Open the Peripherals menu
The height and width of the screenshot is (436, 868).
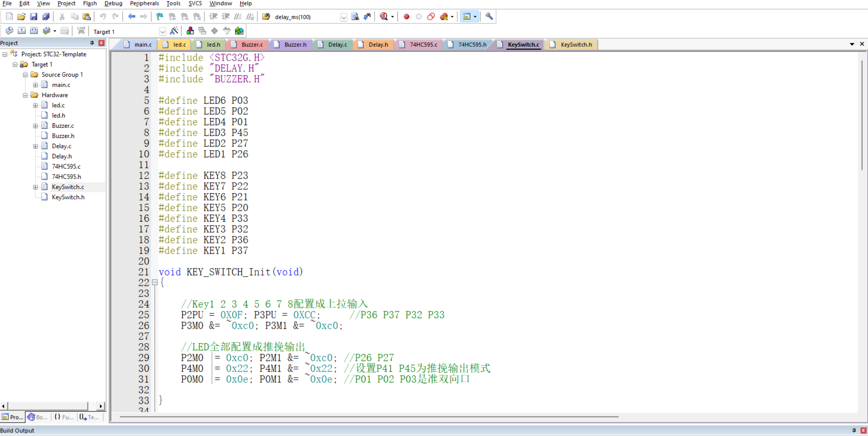(x=144, y=3)
